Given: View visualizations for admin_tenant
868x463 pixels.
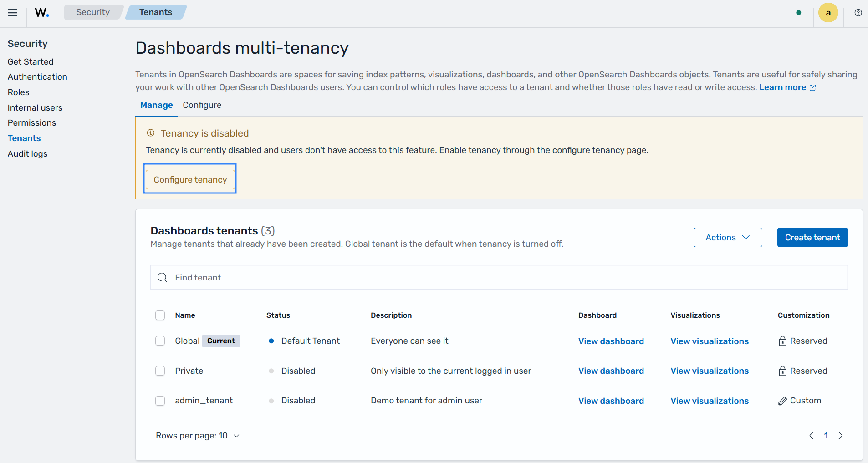Looking at the screenshot, I should pos(710,401).
